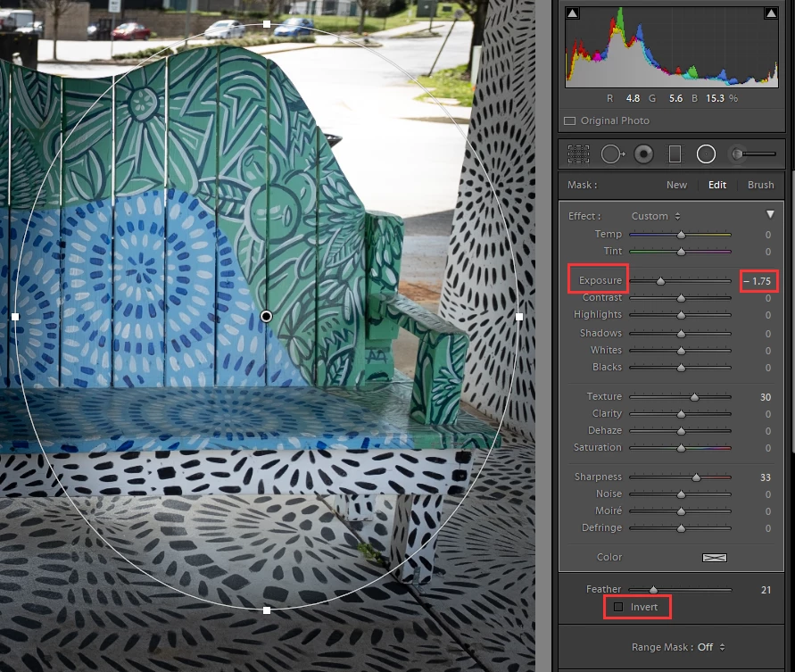
Task: Enable the Original Photo checkbox
Action: click(x=570, y=120)
